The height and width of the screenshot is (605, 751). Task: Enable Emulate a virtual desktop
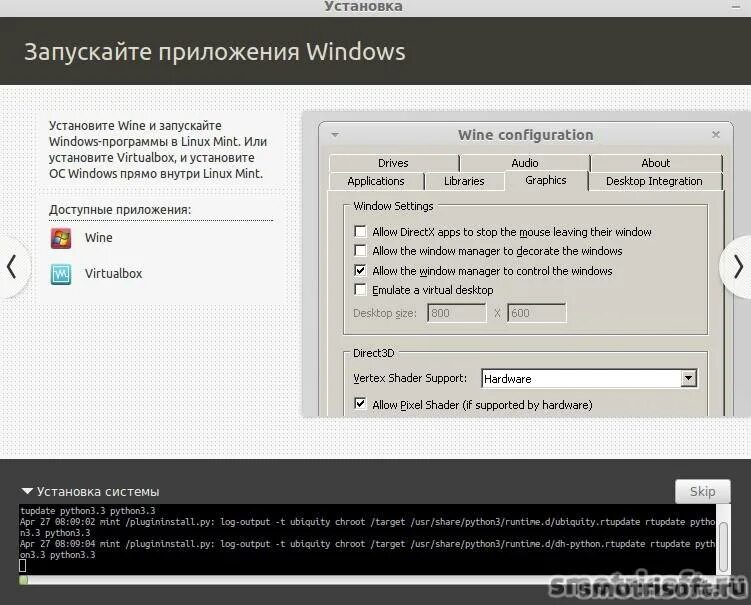pos(360,289)
